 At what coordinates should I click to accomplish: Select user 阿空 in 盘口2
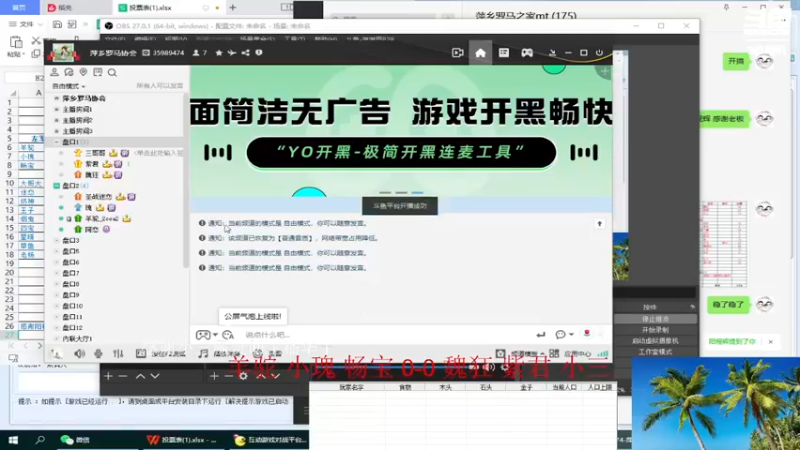tap(92, 230)
